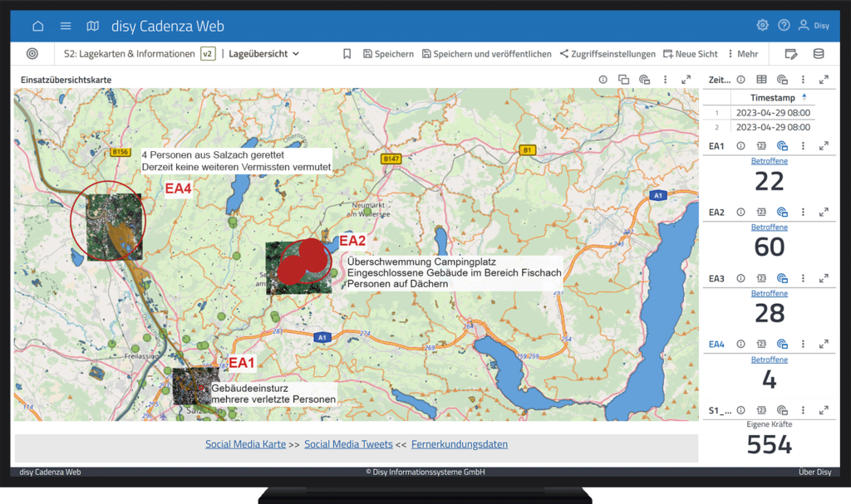Image resolution: width=851 pixels, height=504 pixels.
Task: Click the Betroffene link in EA3 panel
Action: click(x=769, y=293)
